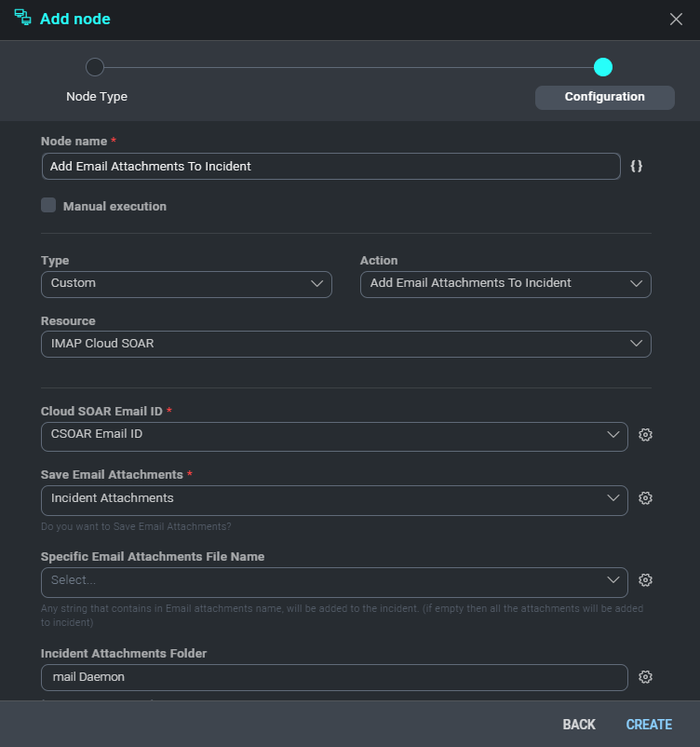The width and height of the screenshot is (700, 747).
Task: Expand the Incident Attachments dropdown
Action: pyautogui.click(x=334, y=498)
